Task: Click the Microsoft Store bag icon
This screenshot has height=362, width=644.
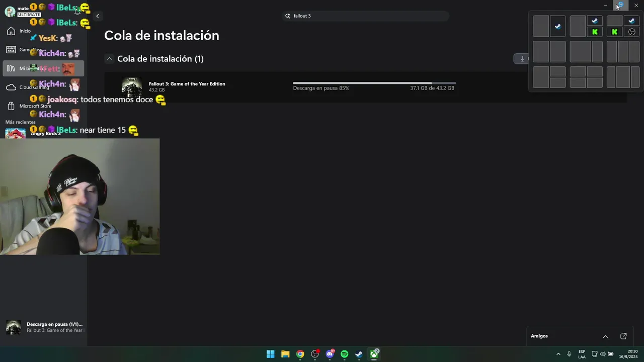Action: (x=11, y=106)
